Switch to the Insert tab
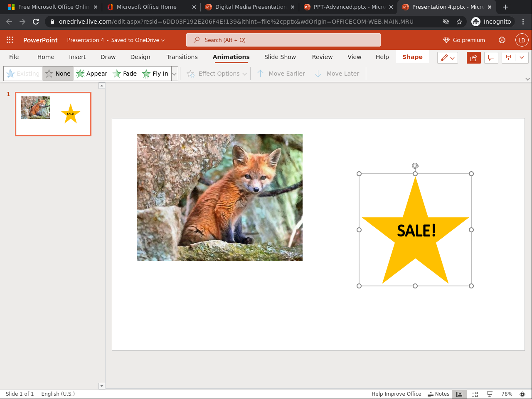Image resolution: width=532 pixels, height=399 pixels. tap(77, 57)
